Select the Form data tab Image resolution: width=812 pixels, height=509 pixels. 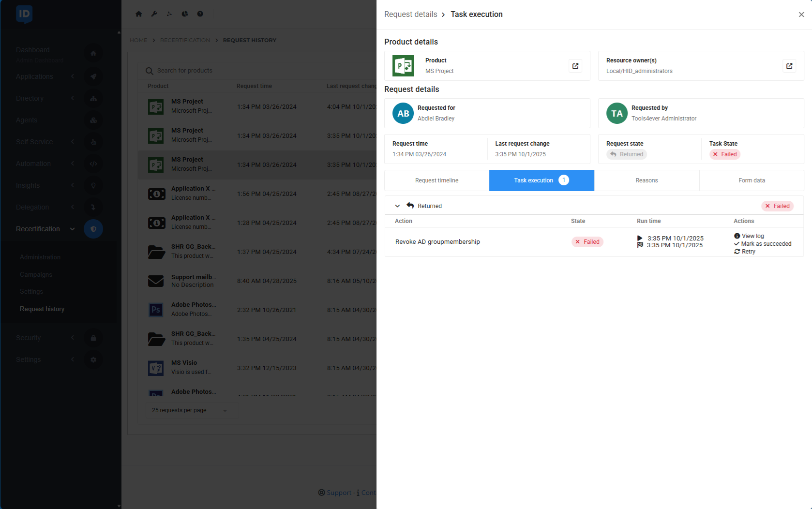pyautogui.click(x=752, y=180)
